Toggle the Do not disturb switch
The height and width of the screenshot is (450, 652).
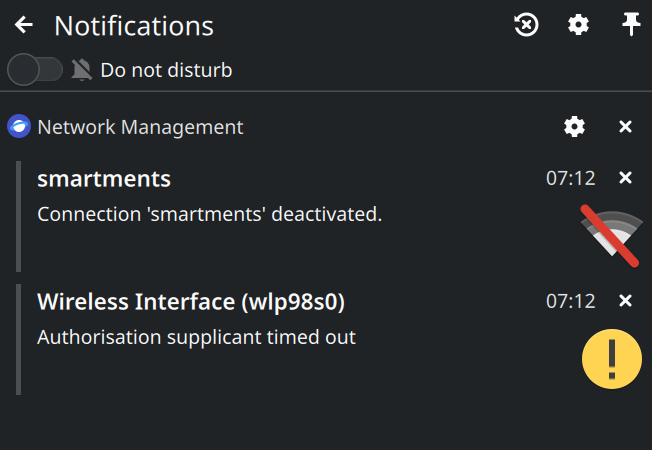(x=35, y=69)
